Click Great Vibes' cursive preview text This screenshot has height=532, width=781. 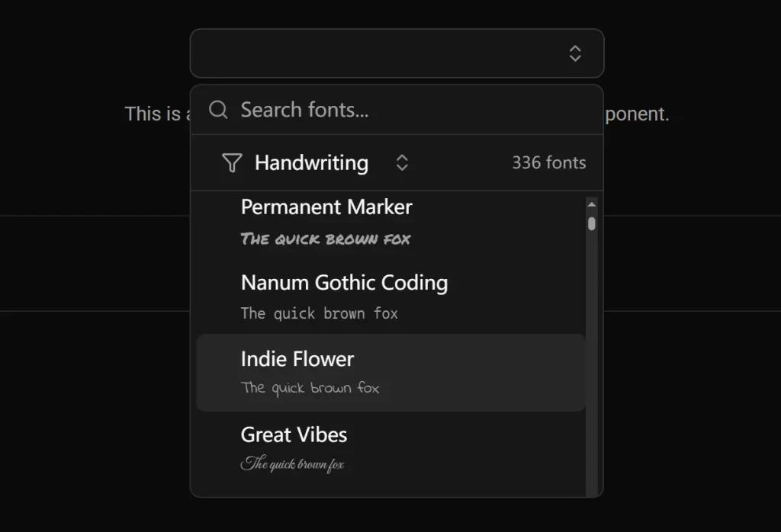click(293, 463)
